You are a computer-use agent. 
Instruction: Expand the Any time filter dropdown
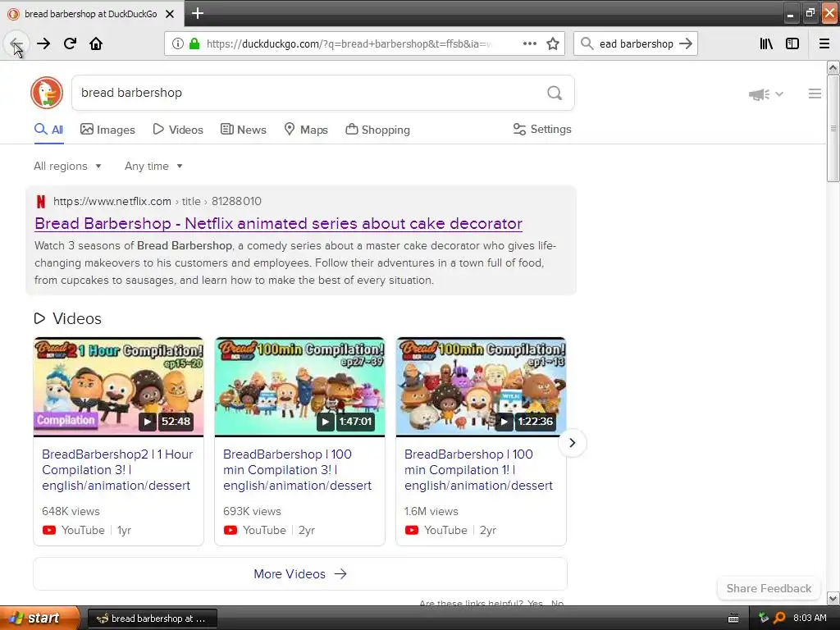point(153,166)
